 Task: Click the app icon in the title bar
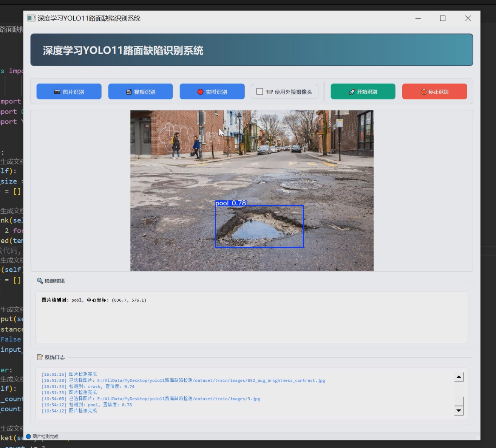point(31,18)
